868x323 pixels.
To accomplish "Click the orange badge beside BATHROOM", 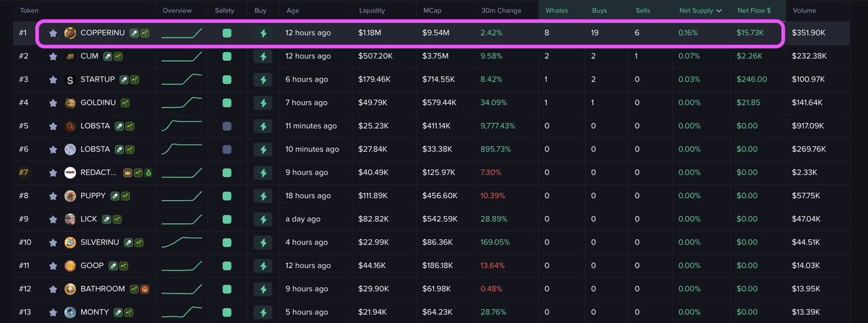I will (x=145, y=289).
